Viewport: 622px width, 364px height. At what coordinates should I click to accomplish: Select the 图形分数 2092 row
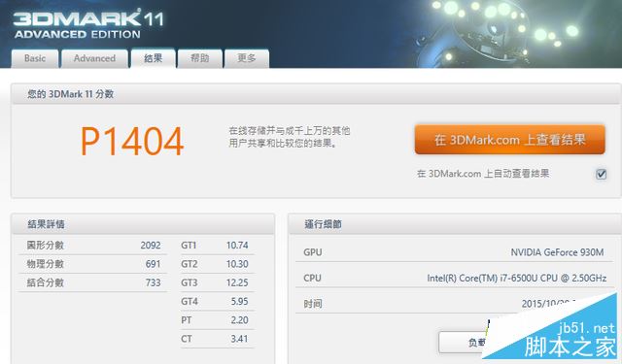pos(93,246)
